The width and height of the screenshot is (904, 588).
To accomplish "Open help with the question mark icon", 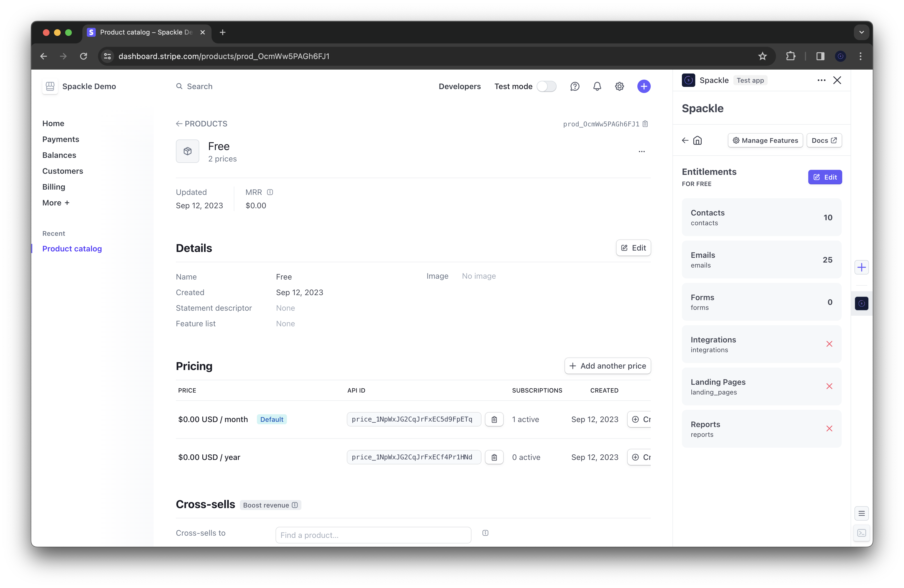I will [x=575, y=86].
